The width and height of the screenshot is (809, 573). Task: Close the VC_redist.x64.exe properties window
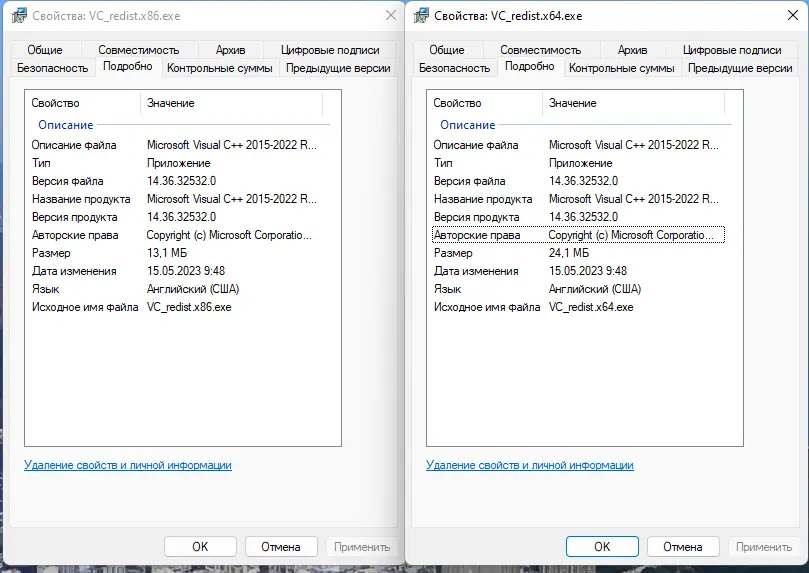pyautogui.click(x=791, y=15)
